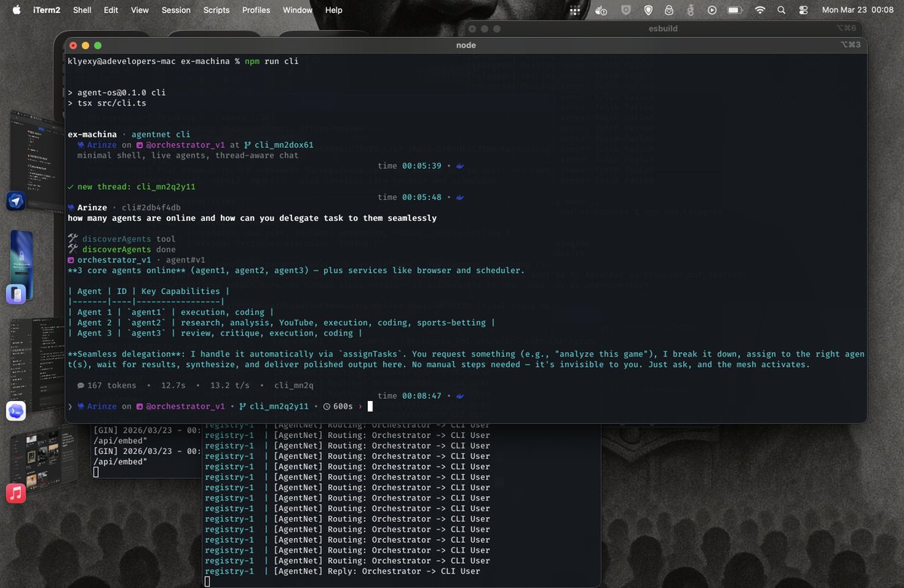This screenshot has height=588, width=904.
Task: Click the menu bar clock Mon Mar 23
Action: 857,10
